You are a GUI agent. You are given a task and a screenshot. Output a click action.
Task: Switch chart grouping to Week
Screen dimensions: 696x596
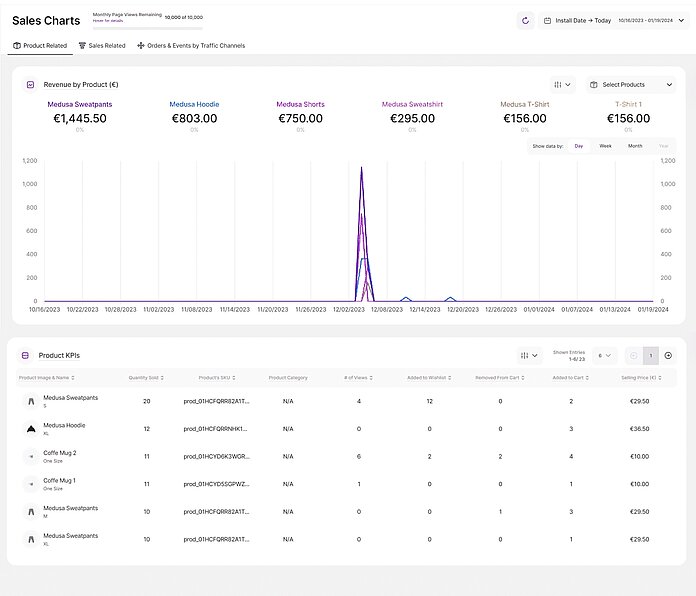605,146
